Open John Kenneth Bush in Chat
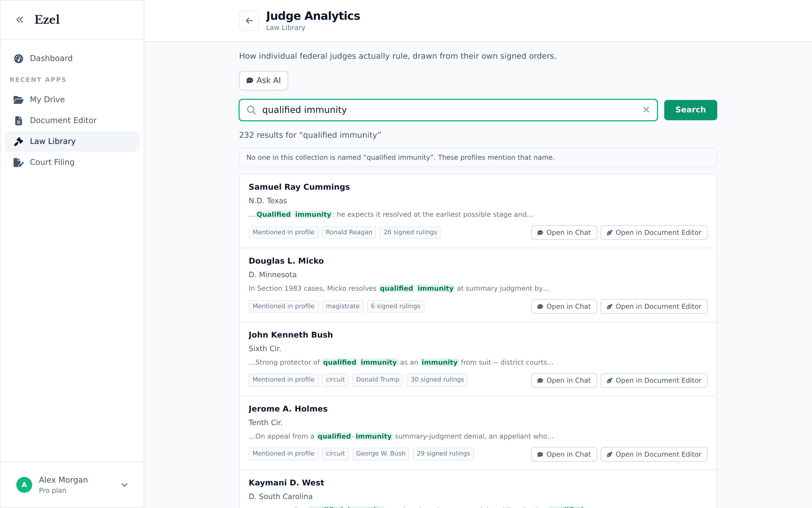 [564, 380]
